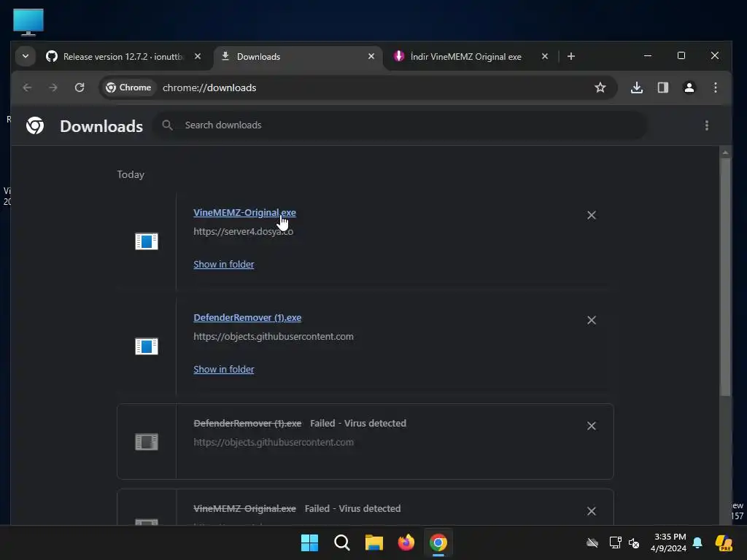Select the This PC desktop icon

(x=28, y=22)
